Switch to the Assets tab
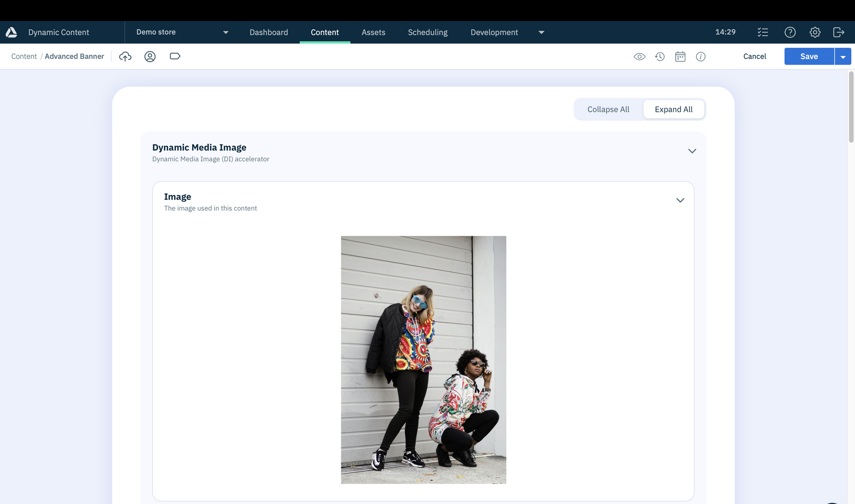The image size is (855, 504). (x=374, y=32)
